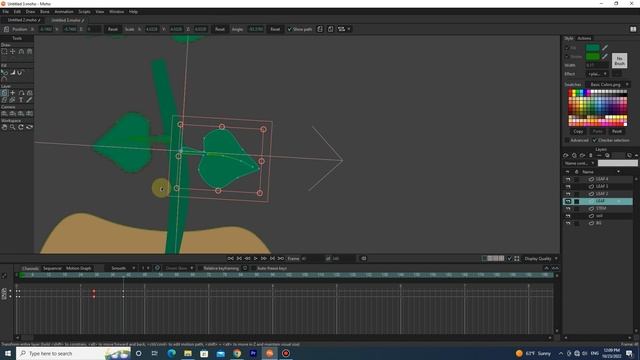
Task: Toggle Relative keyframing checkbox
Action: tap(200, 268)
